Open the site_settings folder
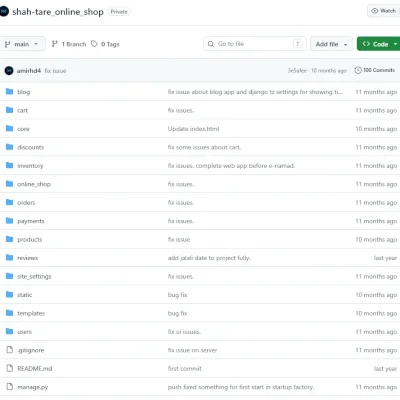The width and height of the screenshot is (400, 400). [x=34, y=276]
